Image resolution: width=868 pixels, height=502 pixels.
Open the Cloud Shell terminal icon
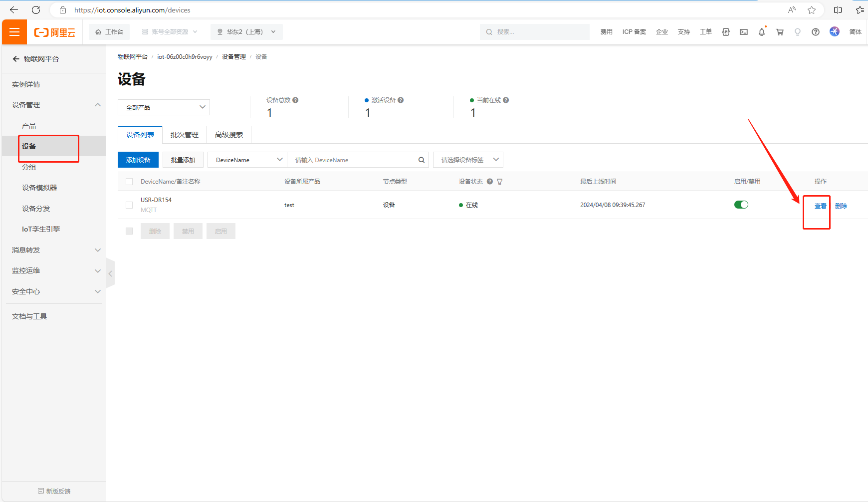(744, 32)
